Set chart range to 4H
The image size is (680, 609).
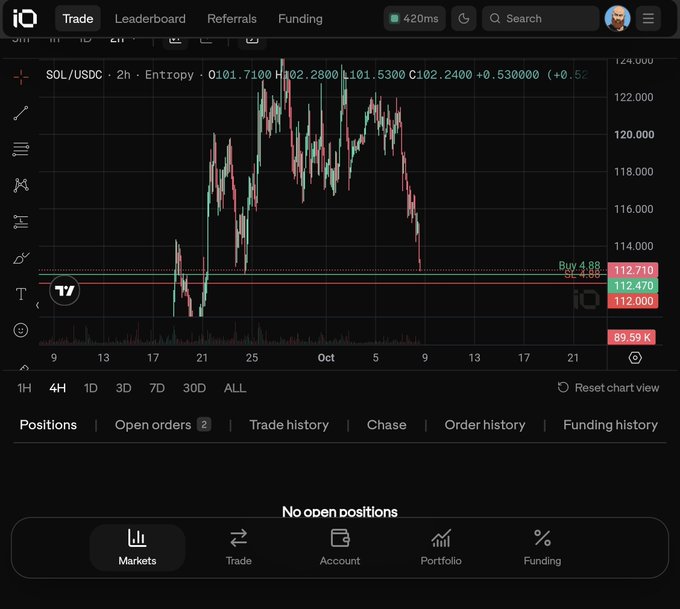pyautogui.click(x=58, y=388)
